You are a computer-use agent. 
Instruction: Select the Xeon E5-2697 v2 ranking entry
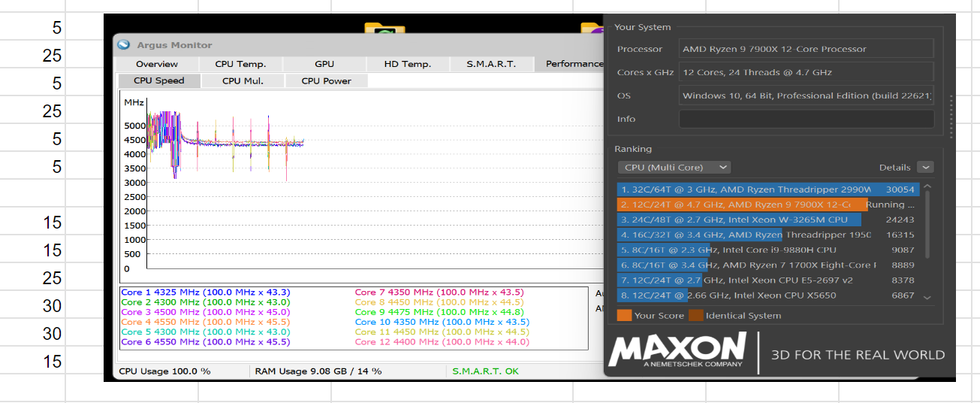coord(767,280)
